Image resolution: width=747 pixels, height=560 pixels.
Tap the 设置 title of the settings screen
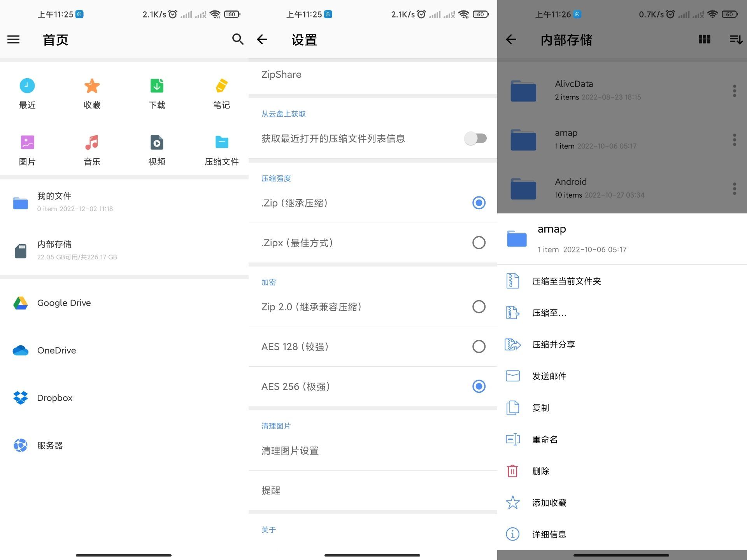tap(304, 40)
